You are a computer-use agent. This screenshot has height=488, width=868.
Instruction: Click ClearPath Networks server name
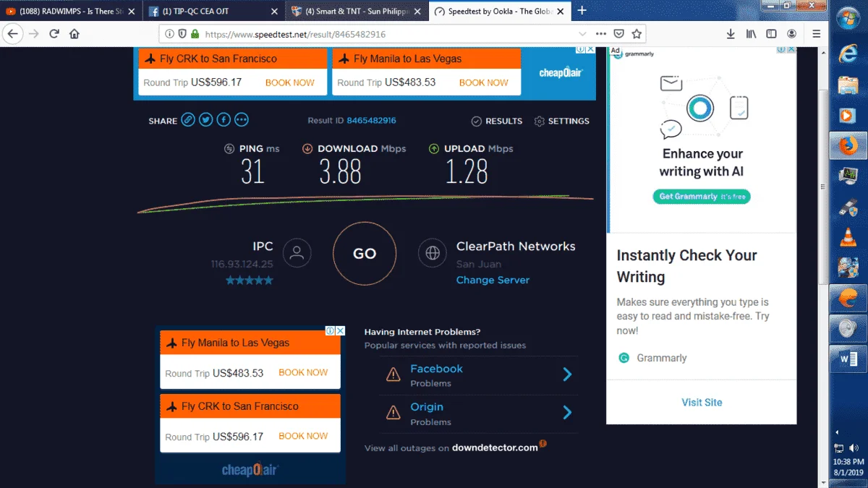point(516,246)
